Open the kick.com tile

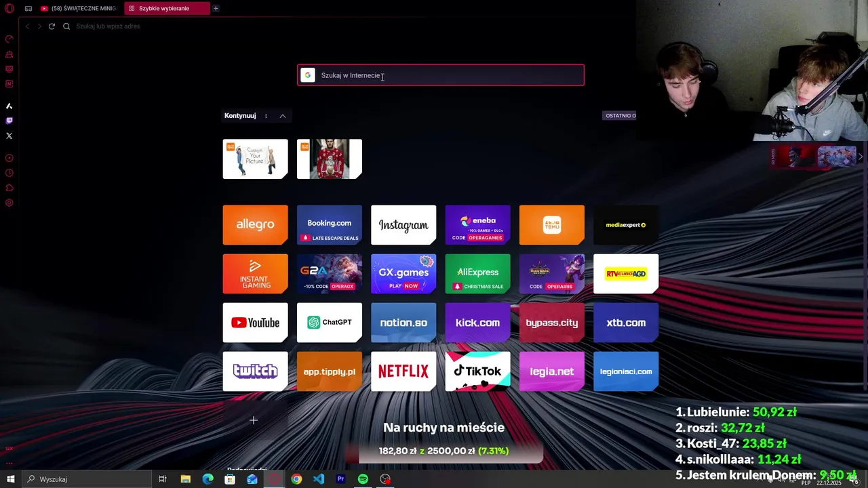coord(477,323)
